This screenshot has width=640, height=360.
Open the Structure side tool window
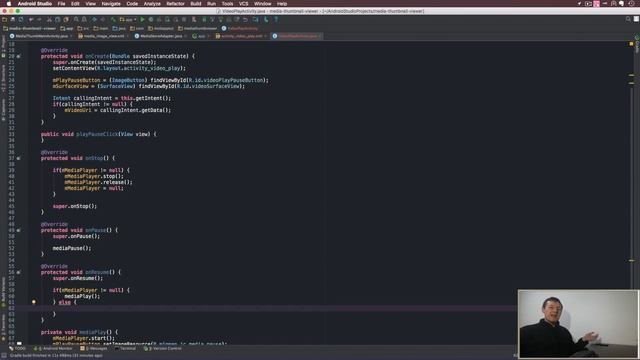pos(3,78)
